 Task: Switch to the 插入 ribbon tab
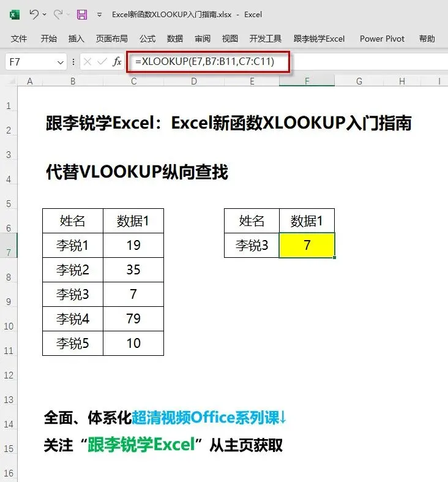click(x=76, y=39)
